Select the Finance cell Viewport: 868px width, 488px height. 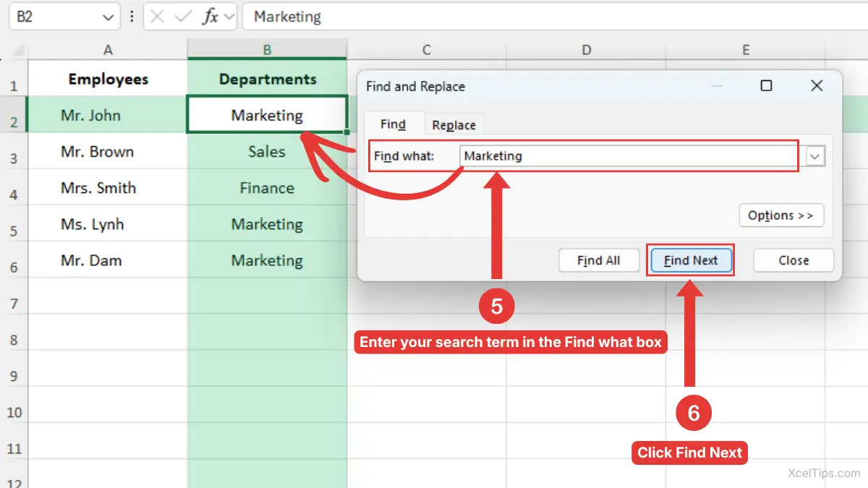click(268, 188)
